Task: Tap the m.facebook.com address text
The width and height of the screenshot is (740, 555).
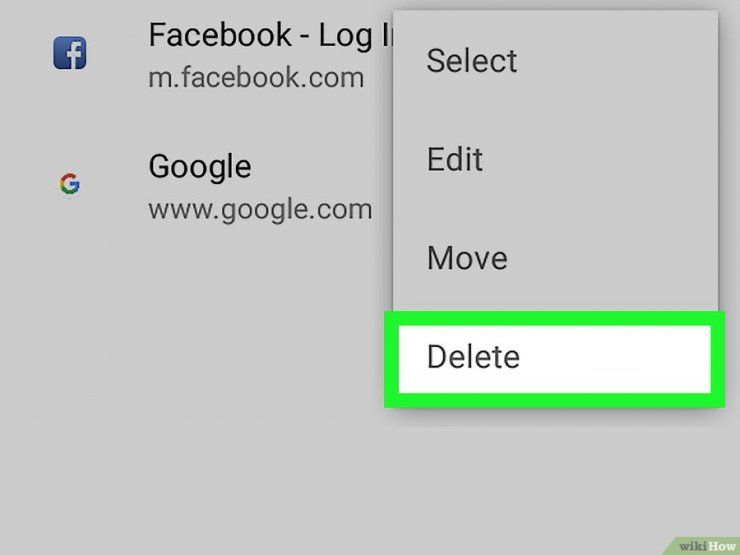Action: tap(256, 77)
